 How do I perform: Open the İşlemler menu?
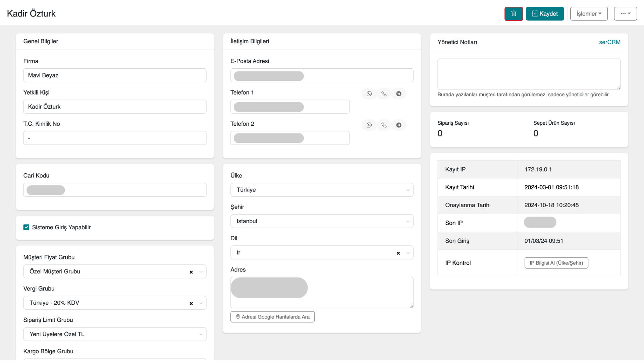click(x=589, y=14)
